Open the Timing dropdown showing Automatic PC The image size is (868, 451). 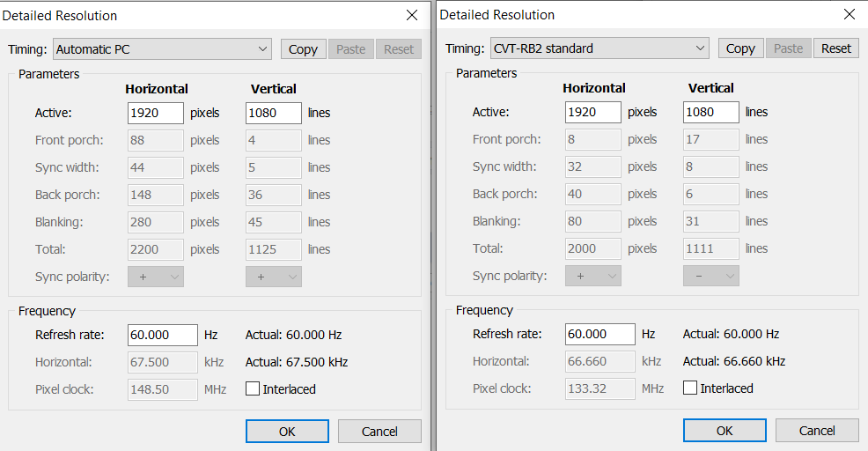(x=162, y=49)
